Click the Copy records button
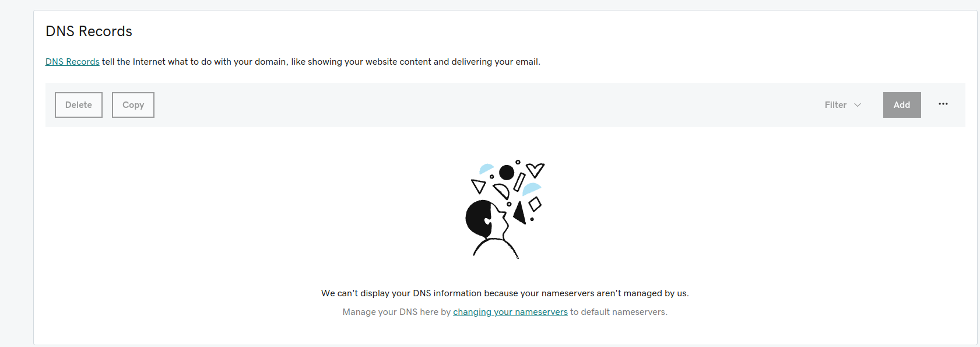 [x=133, y=105]
